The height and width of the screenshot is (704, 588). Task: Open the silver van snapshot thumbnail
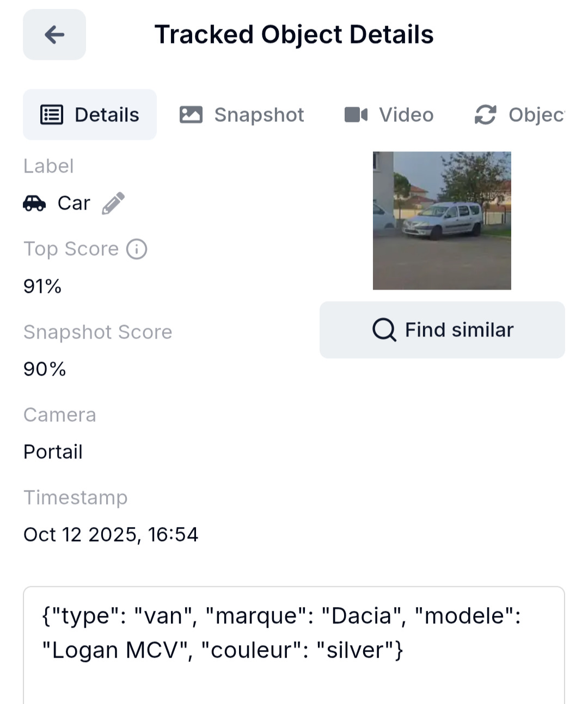pyautogui.click(x=442, y=221)
